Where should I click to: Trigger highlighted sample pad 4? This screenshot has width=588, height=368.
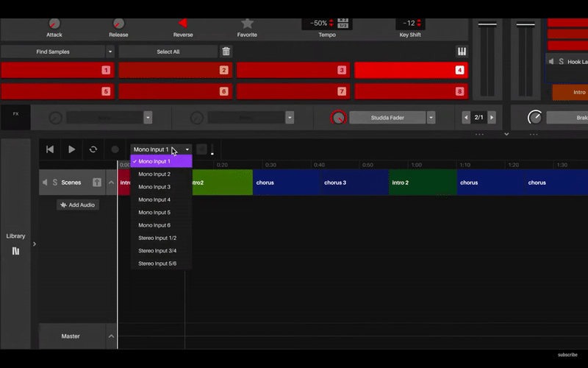coord(411,70)
